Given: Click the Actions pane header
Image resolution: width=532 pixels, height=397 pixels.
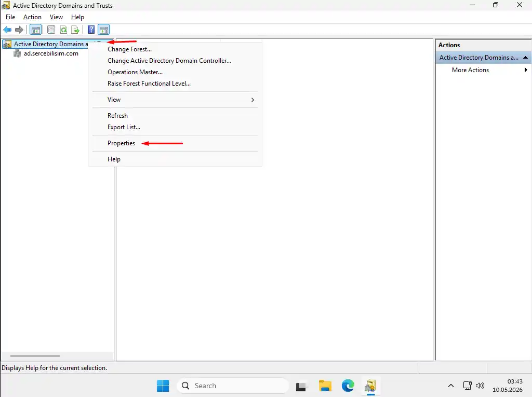Looking at the screenshot, I should (483, 45).
